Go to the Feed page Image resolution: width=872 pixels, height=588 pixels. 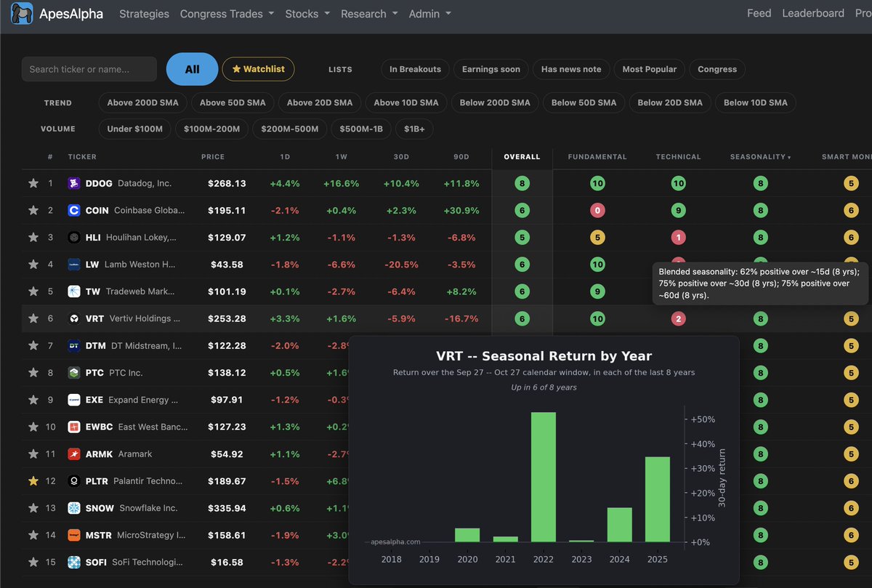click(x=759, y=13)
